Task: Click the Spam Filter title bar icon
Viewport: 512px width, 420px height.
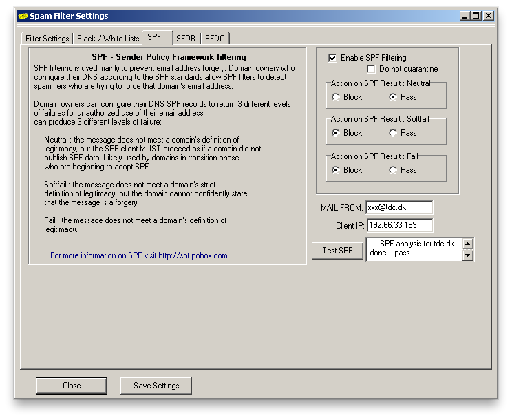Action: coord(23,16)
